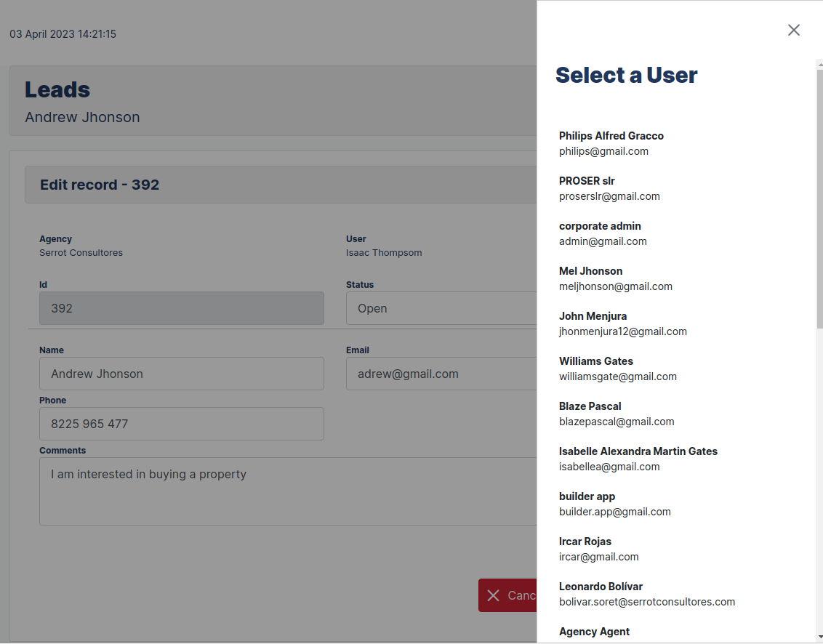
Task: Choose PROSER slr from user list
Action: click(609, 188)
